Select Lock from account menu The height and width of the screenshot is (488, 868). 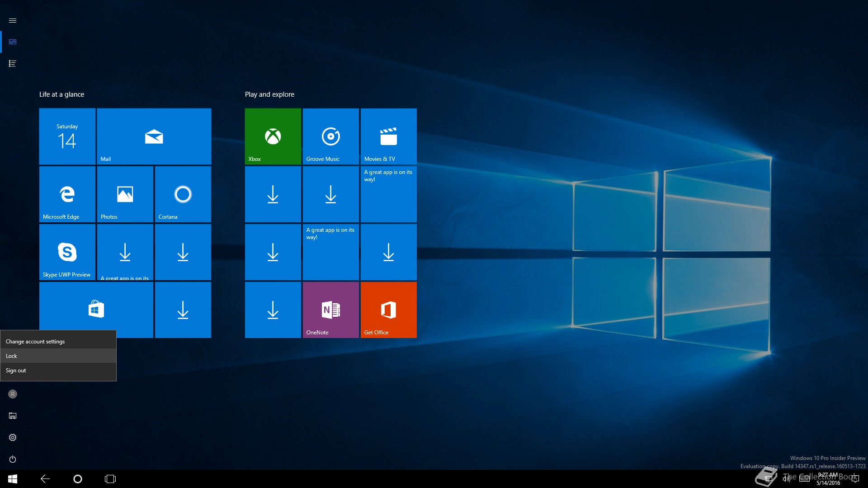pyautogui.click(x=58, y=356)
